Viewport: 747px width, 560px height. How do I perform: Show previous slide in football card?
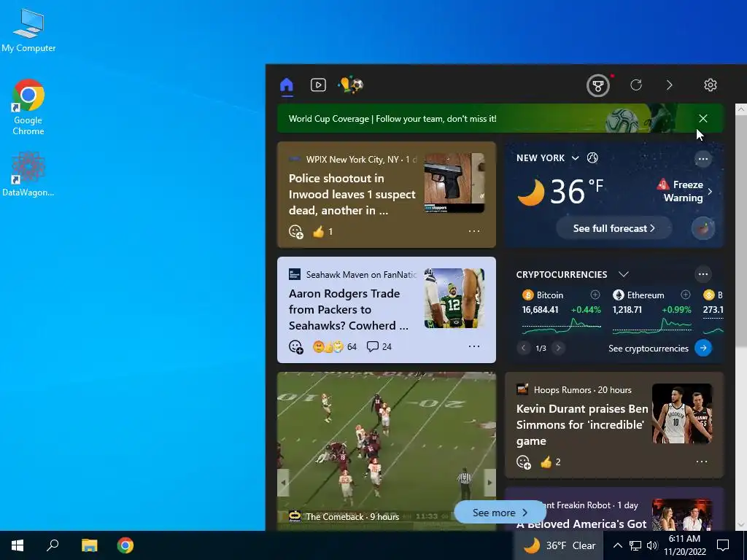click(x=284, y=483)
